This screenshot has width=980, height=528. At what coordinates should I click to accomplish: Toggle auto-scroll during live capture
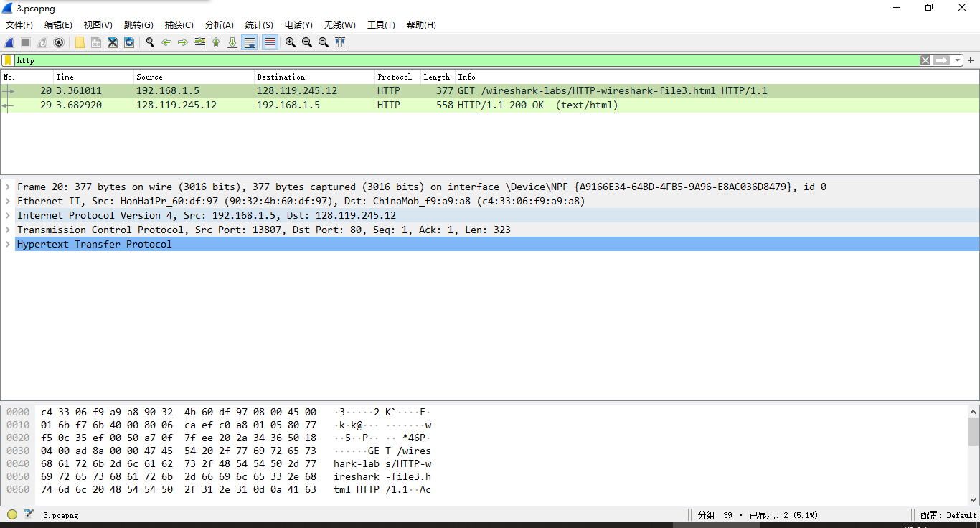(x=250, y=42)
